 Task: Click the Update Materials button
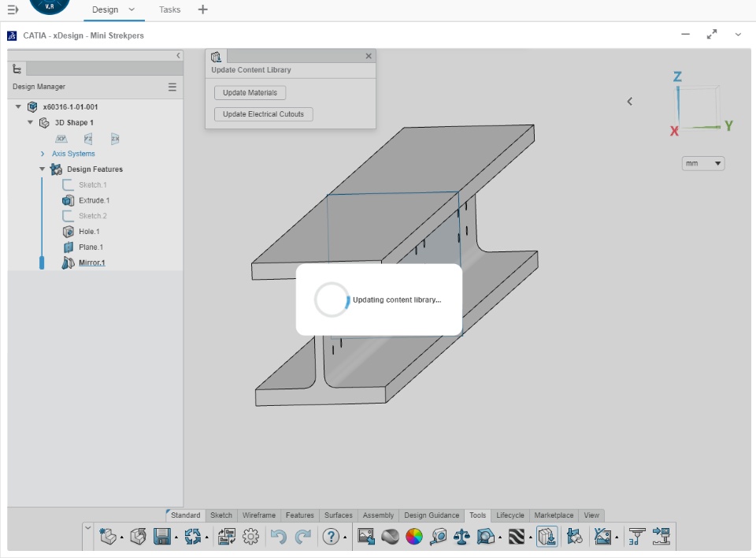(250, 93)
